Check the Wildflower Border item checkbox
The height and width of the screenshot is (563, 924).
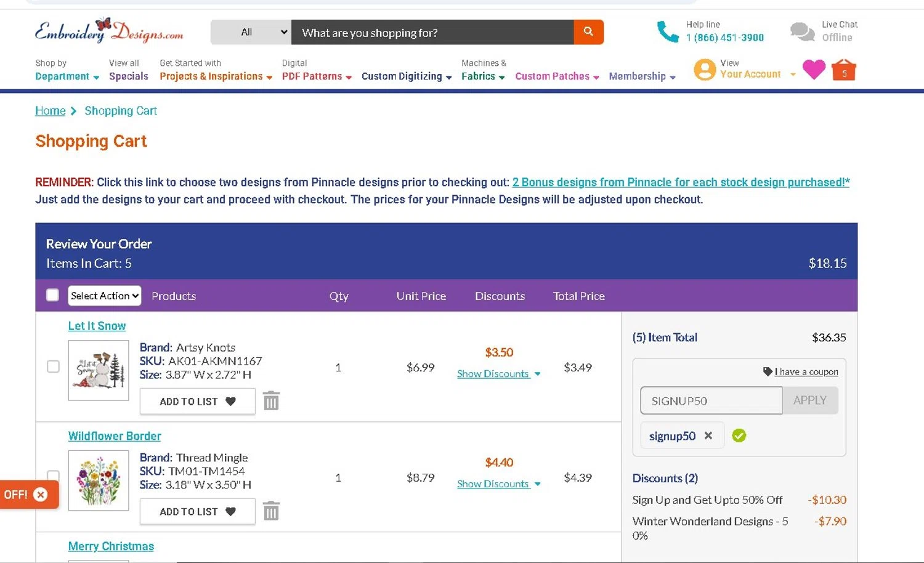pyautogui.click(x=53, y=476)
